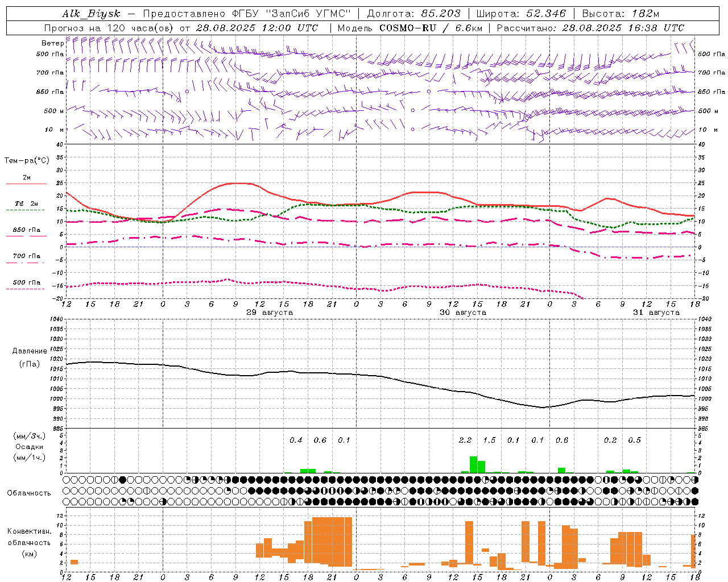Select the 0.2 precipitation amount value
728x582 pixels.
(610, 440)
